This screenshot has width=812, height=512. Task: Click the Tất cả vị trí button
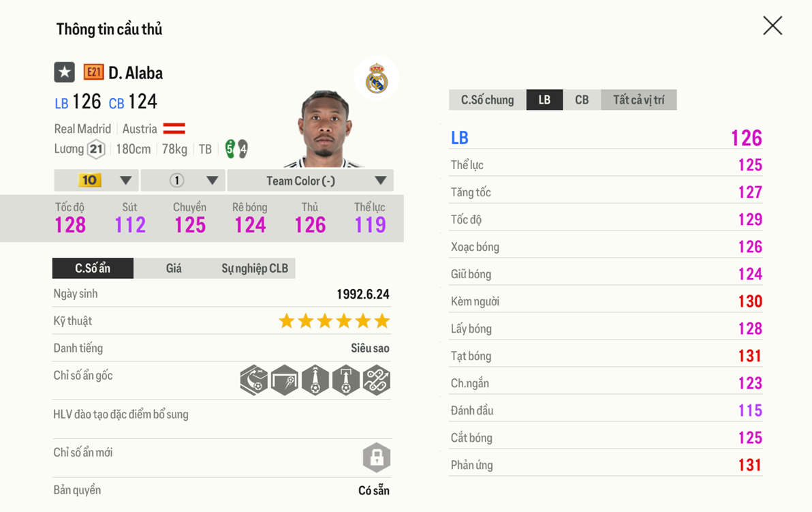click(x=638, y=100)
